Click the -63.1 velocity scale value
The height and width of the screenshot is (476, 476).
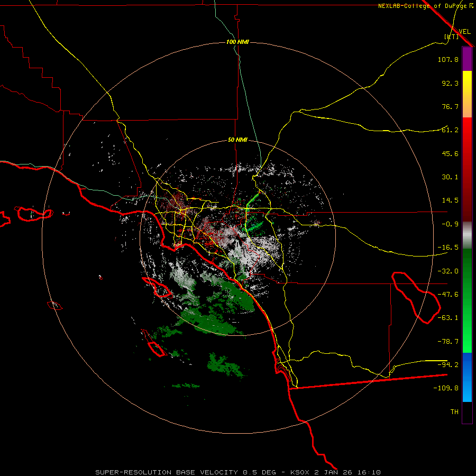448,318
